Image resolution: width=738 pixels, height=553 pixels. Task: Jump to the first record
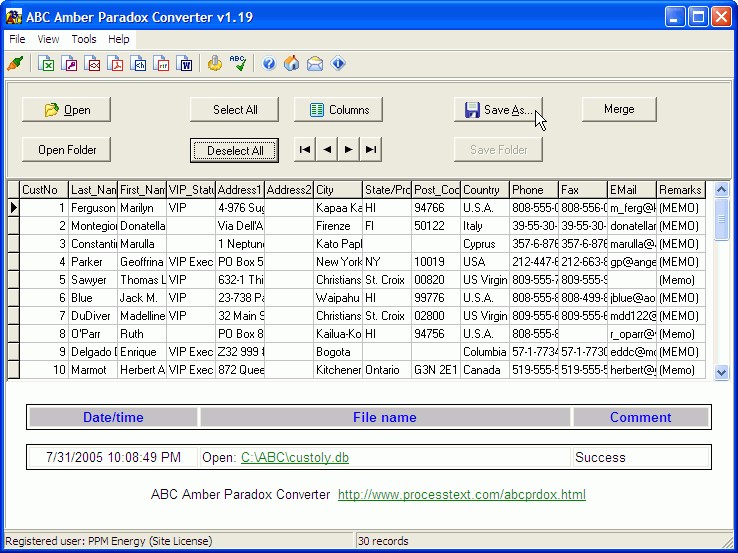tap(305, 150)
